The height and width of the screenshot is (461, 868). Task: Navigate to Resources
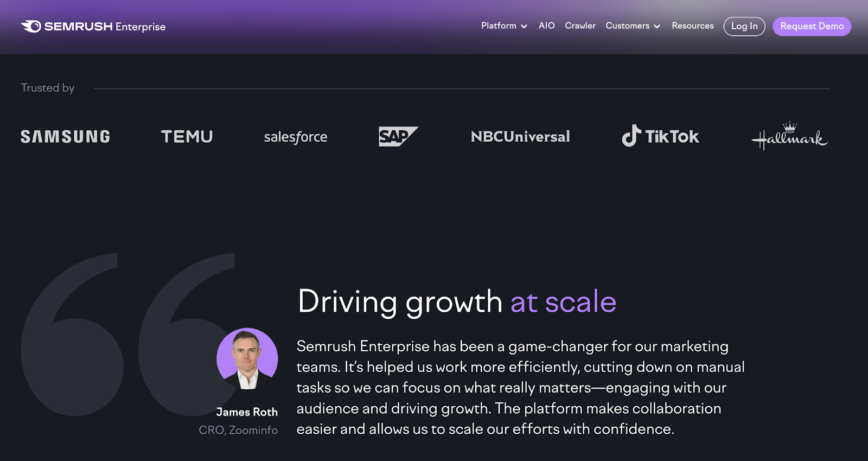692,26
